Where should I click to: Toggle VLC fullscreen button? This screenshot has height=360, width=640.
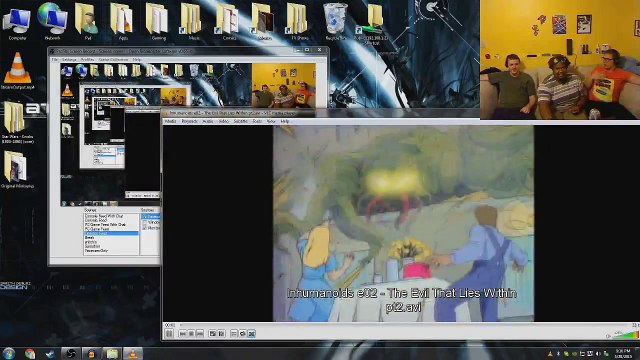coord(212,334)
